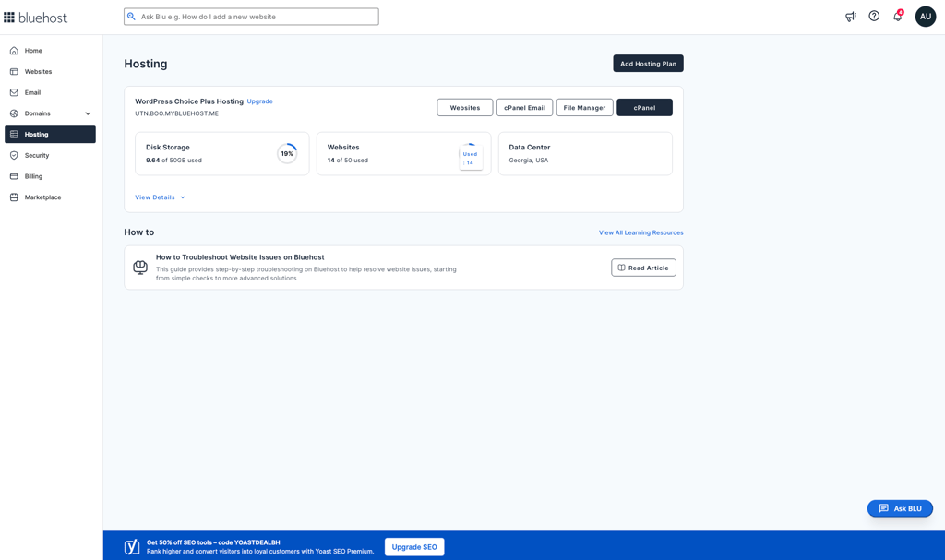Screen dimensions: 945x560
Task: Click the Hosting server icon in sidebar
Action: click(14, 135)
